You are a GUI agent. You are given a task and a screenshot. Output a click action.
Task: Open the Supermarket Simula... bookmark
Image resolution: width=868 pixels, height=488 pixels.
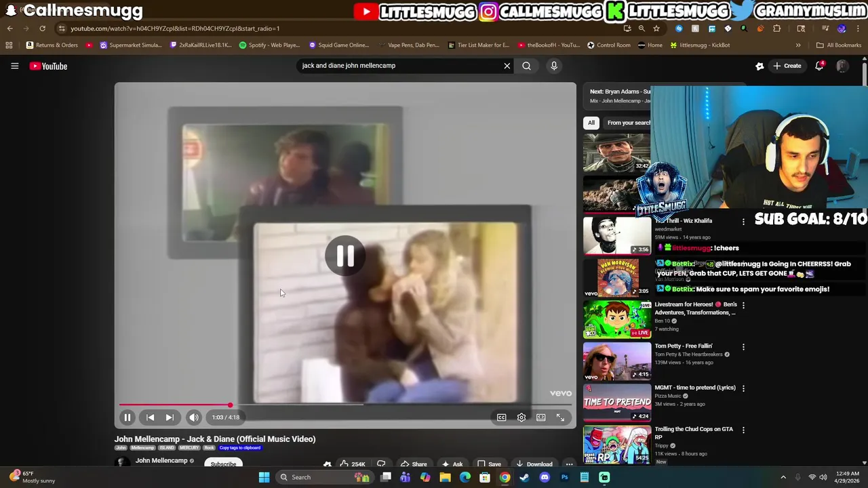tap(131, 45)
